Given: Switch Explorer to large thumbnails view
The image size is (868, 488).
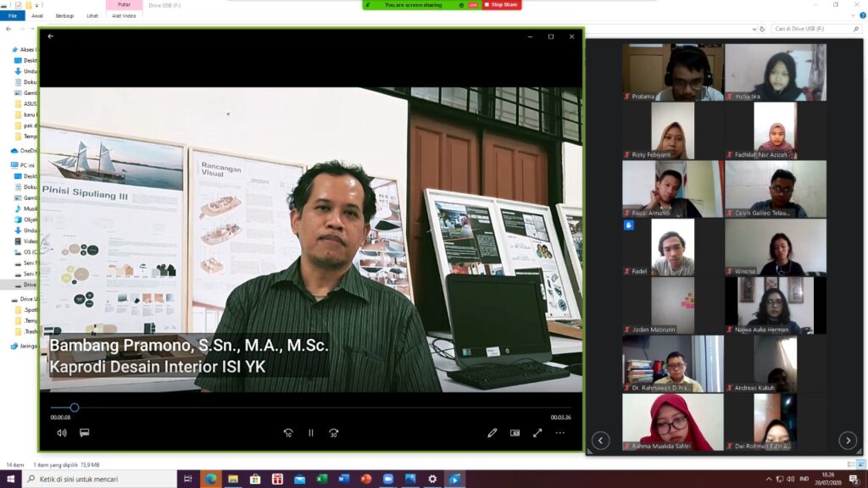Looking at the screenshot, I should pyautogui.click(x=861, y=465).
